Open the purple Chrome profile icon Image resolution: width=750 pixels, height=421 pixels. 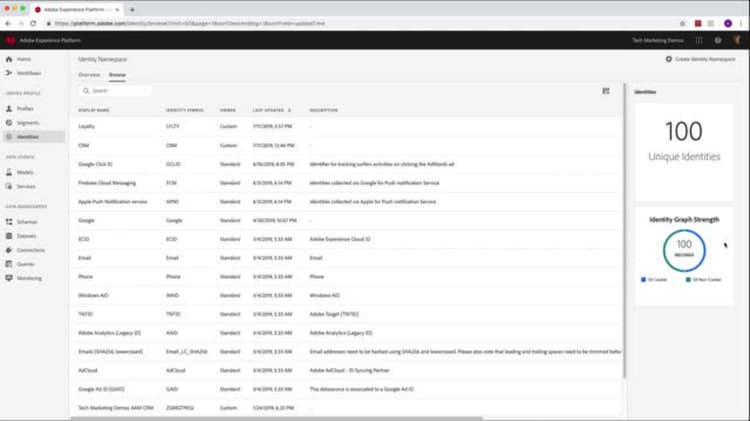point(728,23)
